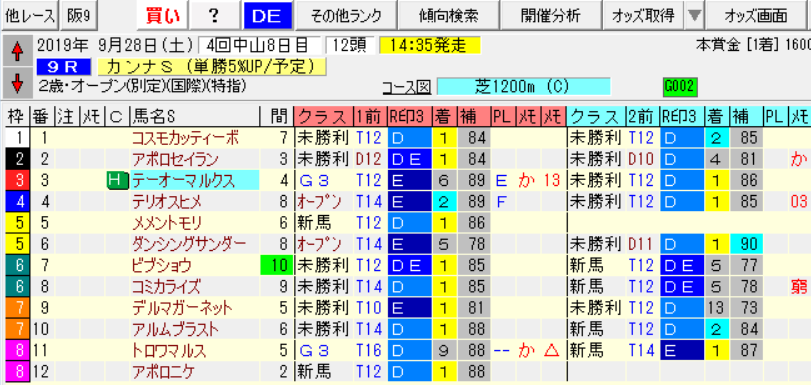
Task: Click the 9R race number label
Action: point(64,67)
